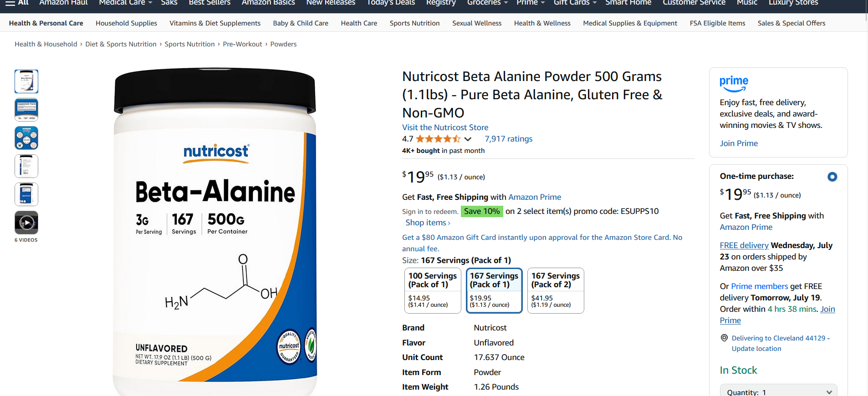Select the supplement facts thumbnail

pos(26,110)
